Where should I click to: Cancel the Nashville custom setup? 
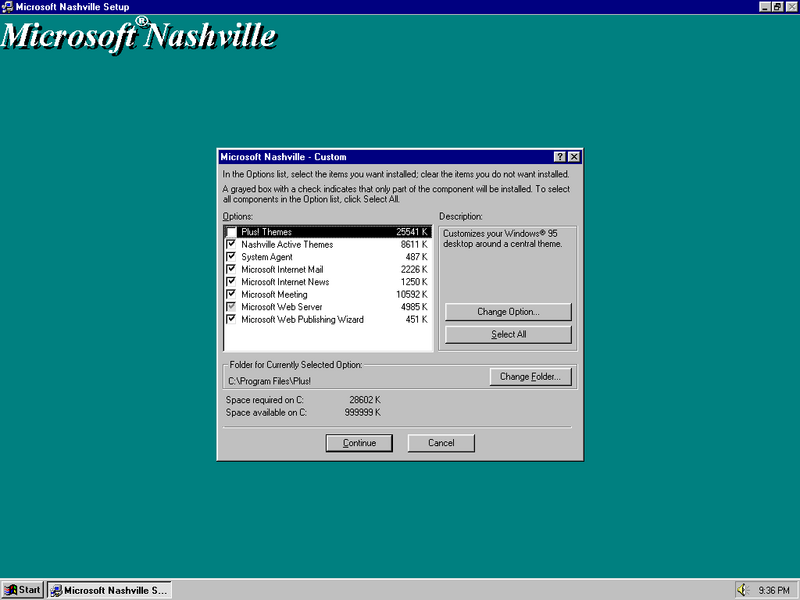coord(441,443)
